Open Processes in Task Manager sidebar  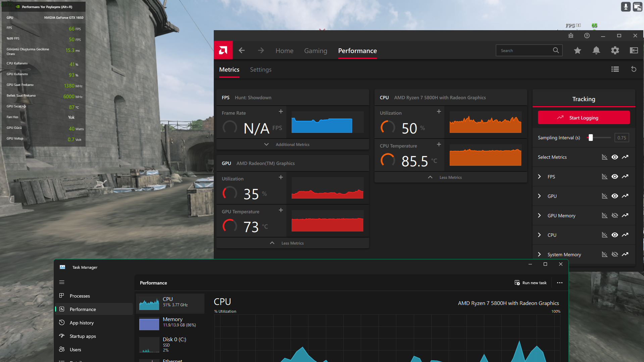tap(94, 296)
